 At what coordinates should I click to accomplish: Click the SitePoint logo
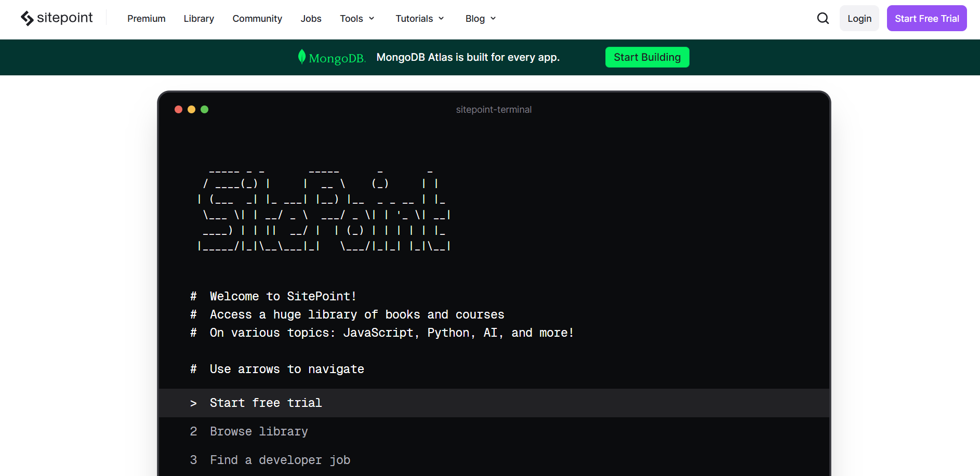tap(57, 18)
